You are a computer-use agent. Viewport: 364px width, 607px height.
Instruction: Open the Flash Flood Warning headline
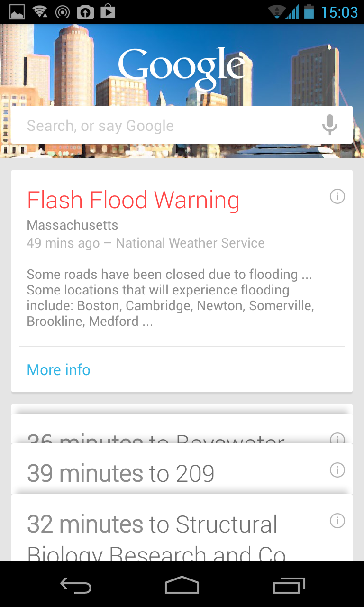pos(133,200)
